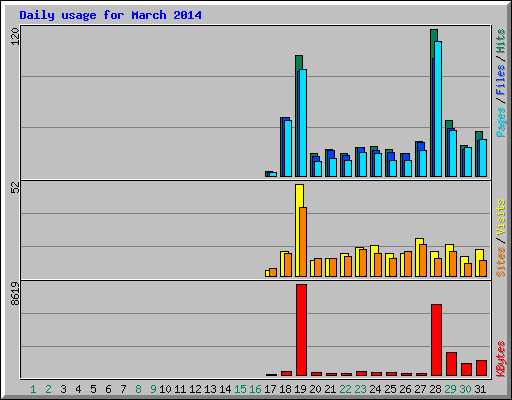Viewport: 512px width, 400px height.
Task: Select day 20 on the date axis
Action: [315, 389]
